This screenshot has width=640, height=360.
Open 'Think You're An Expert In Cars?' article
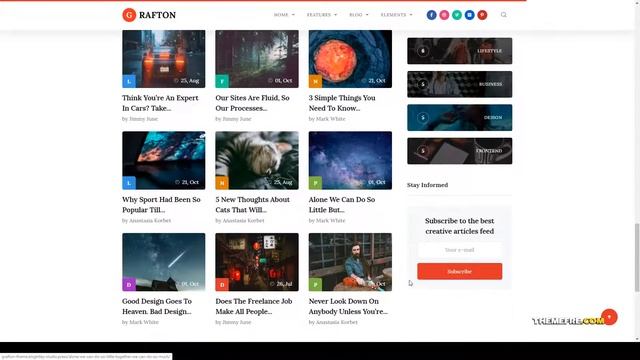[160, 103]
